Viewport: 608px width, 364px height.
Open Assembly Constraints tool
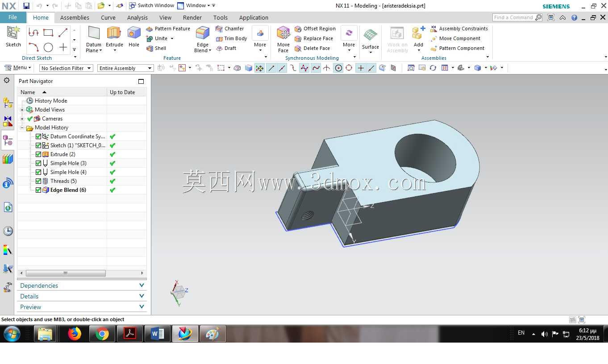[x=459, y=29]
